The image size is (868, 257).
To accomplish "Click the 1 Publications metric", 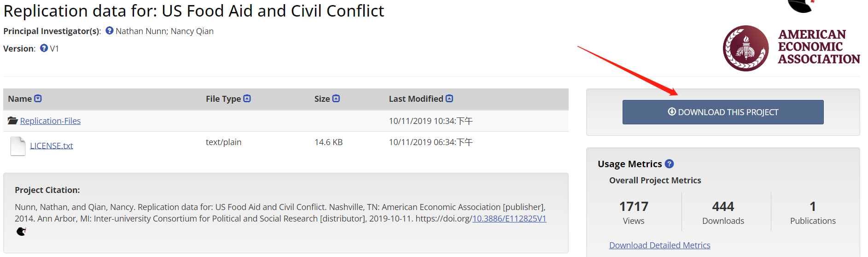I will pyautogui.click(x=813, y=212).
